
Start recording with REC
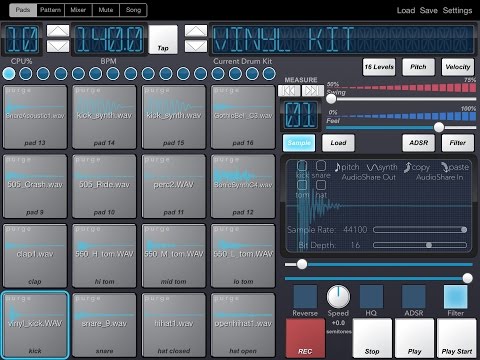pos(305,338)
